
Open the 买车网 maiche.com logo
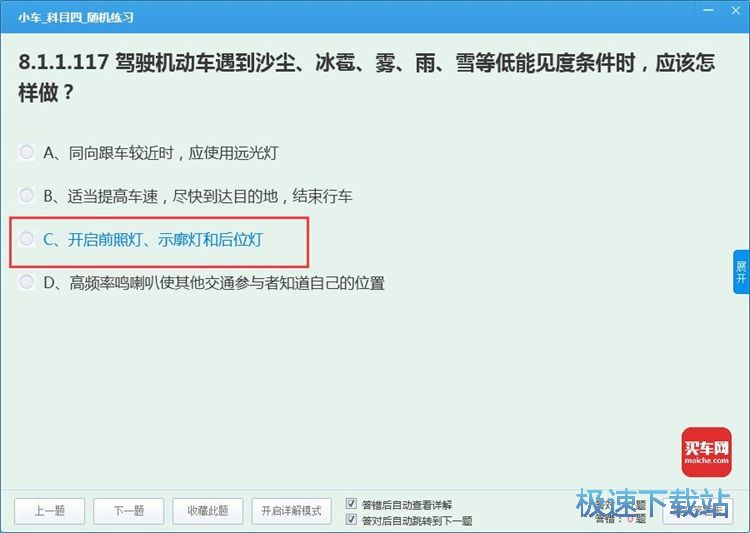706,452
